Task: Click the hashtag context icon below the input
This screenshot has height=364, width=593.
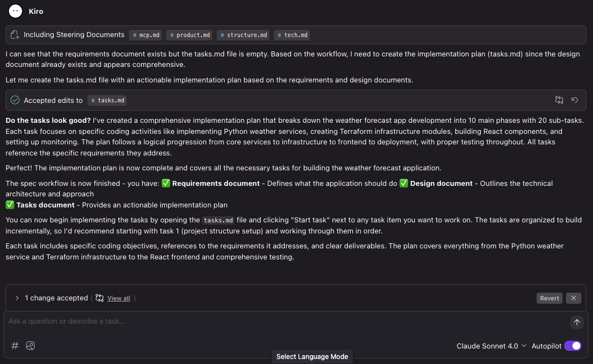Action: tap(15, 345)
